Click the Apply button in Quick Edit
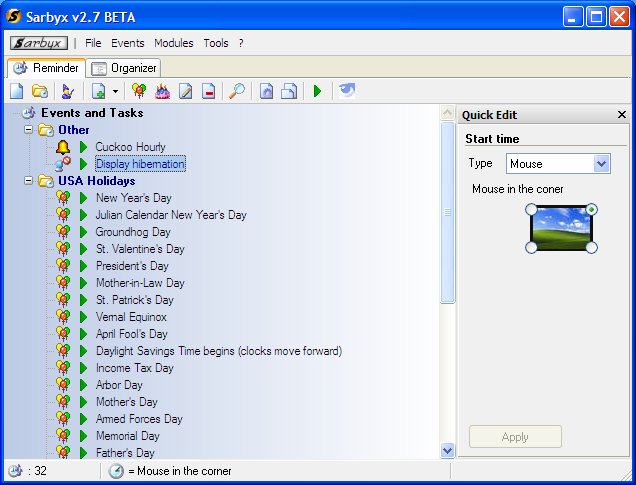Screen dimensions: 636x485 tap(515, 437)
